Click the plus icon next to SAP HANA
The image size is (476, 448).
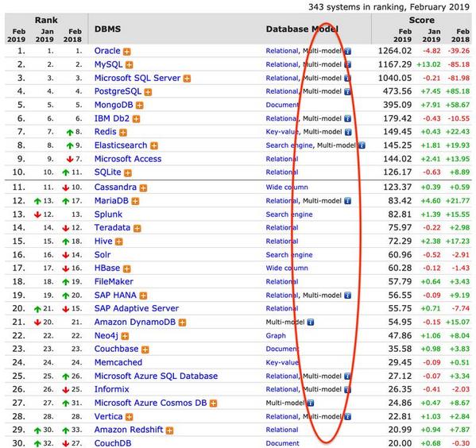tap(143, 295)
